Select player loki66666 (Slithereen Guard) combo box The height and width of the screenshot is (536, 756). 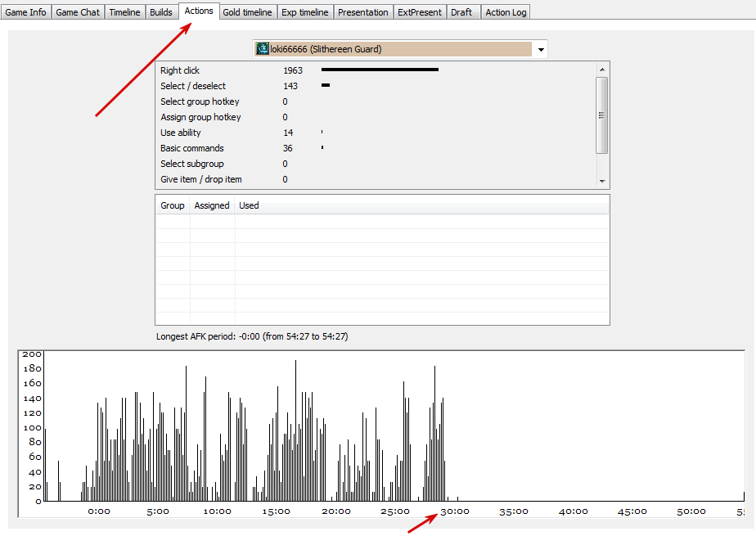[x=400, y=49]
